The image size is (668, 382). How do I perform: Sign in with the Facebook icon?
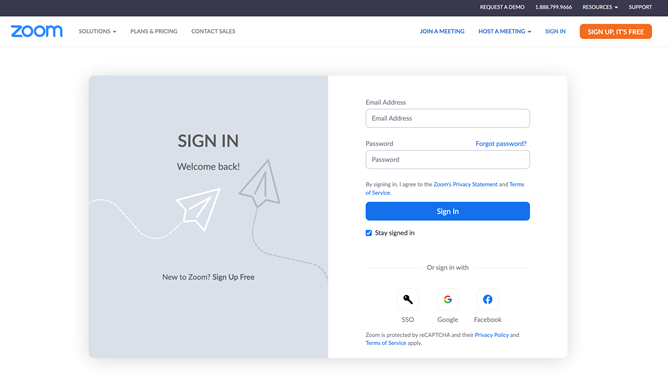(487, 299)
